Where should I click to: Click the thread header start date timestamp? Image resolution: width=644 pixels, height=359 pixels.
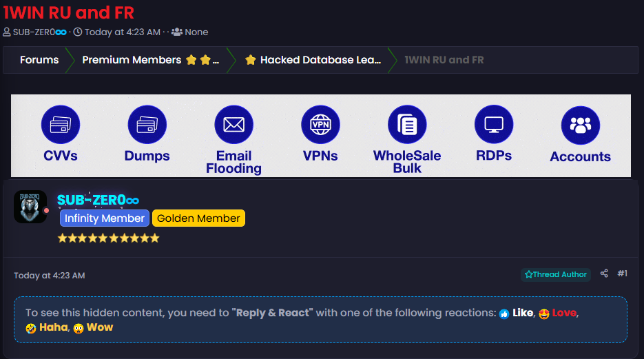[x=123, y=32]
